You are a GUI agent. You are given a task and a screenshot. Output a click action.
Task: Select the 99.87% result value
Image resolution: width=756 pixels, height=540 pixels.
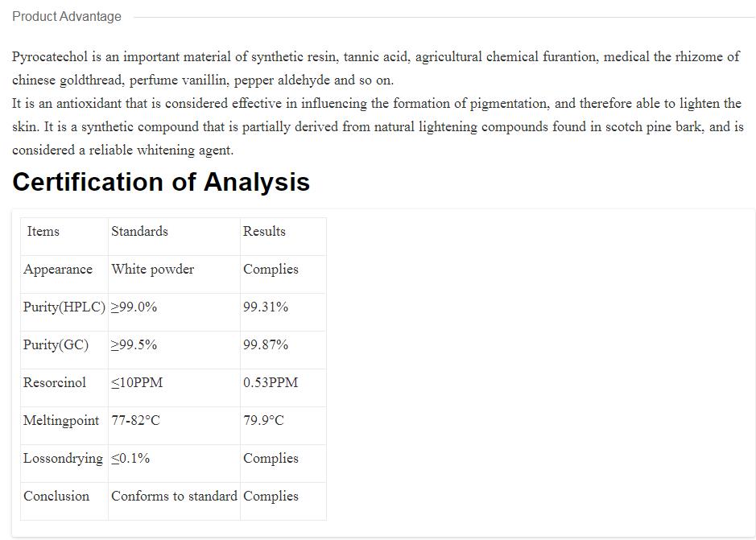[x=266, y=345]
